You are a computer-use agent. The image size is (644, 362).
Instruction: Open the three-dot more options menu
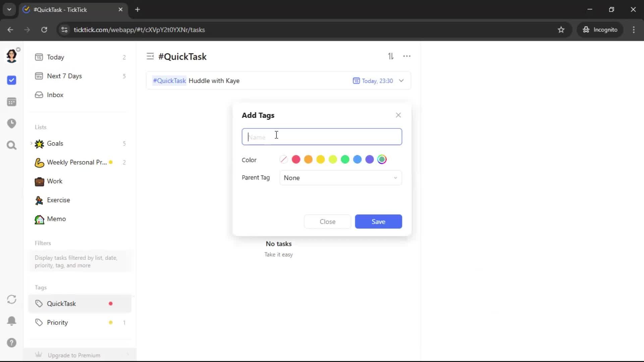coord(407,56)
